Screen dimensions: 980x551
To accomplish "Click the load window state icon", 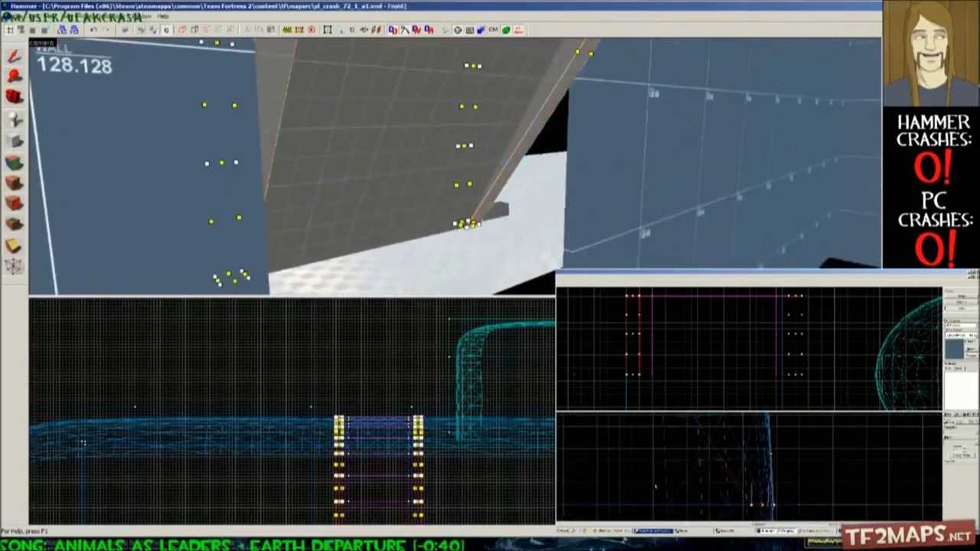I will [62, 30].
